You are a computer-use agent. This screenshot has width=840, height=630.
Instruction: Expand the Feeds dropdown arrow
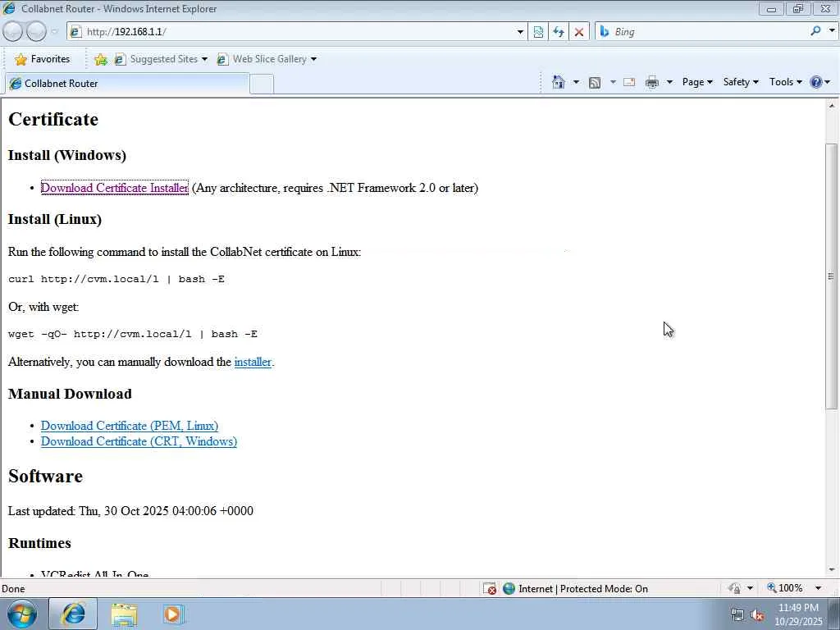[613, 82]
